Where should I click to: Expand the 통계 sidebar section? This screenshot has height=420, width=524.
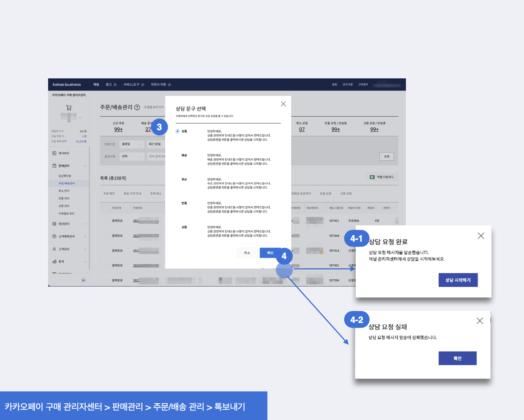pos(85,261)
